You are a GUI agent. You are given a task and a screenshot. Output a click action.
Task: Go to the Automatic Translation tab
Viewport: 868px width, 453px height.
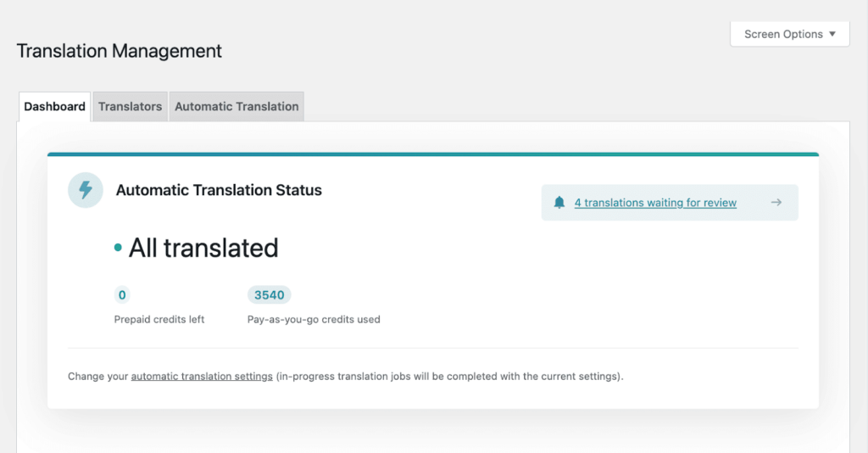click(236, 106)
